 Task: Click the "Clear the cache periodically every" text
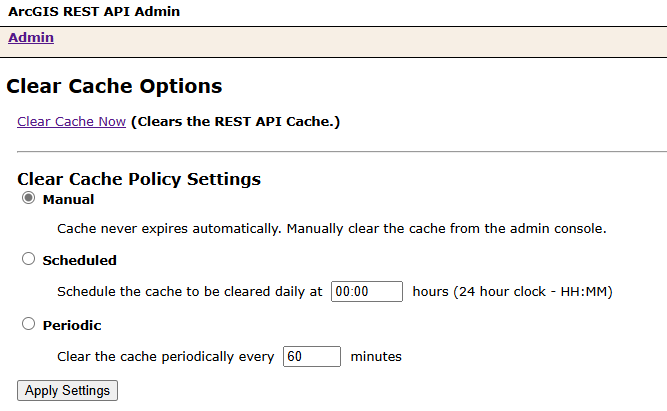[x=165, y=356]
